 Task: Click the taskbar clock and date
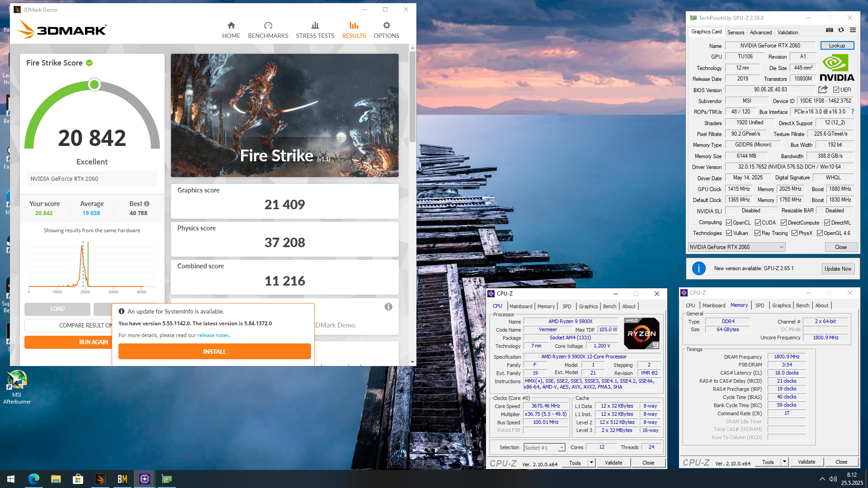coord(852,479)
